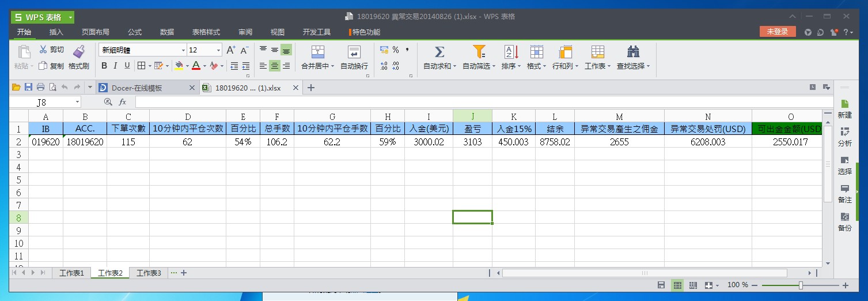This screenshot has height=301, width=868.
Task: Add a new document tab with plus
Action: 311,88
